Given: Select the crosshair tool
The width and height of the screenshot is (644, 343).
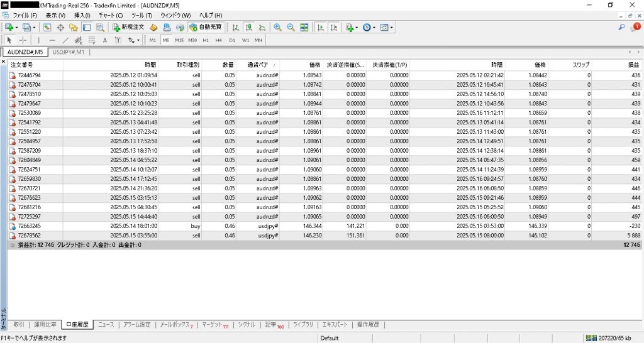Looking at the screenshot, I should [23, 40].
